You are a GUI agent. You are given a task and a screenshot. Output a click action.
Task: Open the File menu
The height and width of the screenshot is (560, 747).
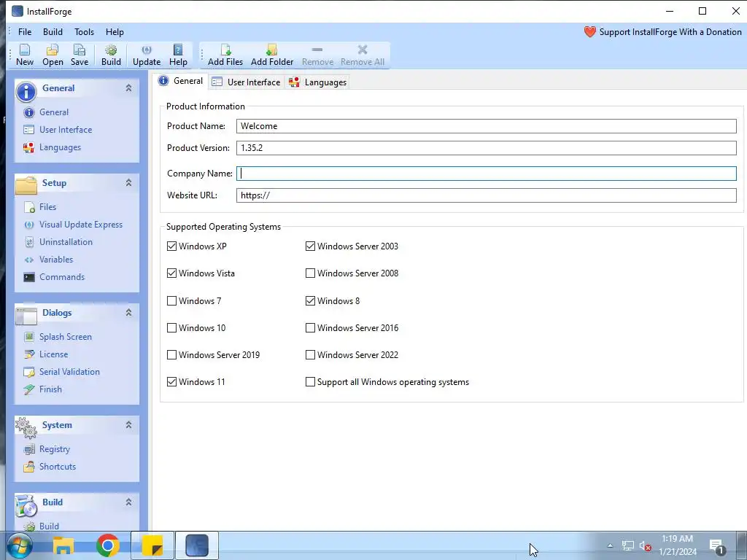click(x=25, y=32)
